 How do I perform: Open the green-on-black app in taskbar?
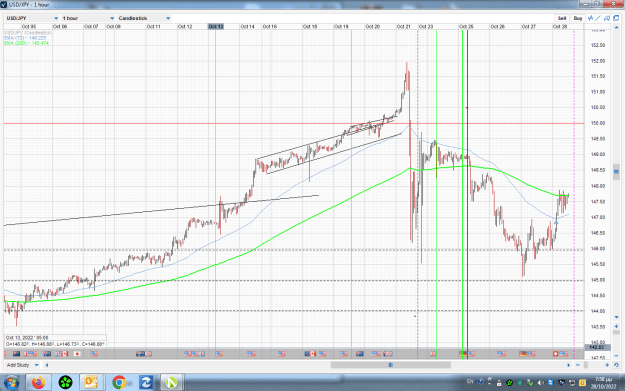(x=65, y=383)
